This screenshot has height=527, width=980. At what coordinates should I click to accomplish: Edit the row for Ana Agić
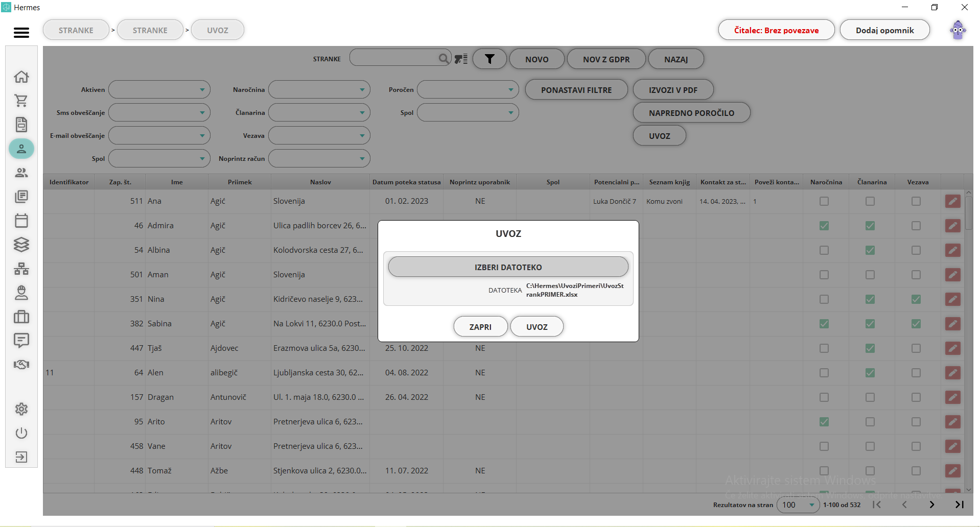pos(953,201)
